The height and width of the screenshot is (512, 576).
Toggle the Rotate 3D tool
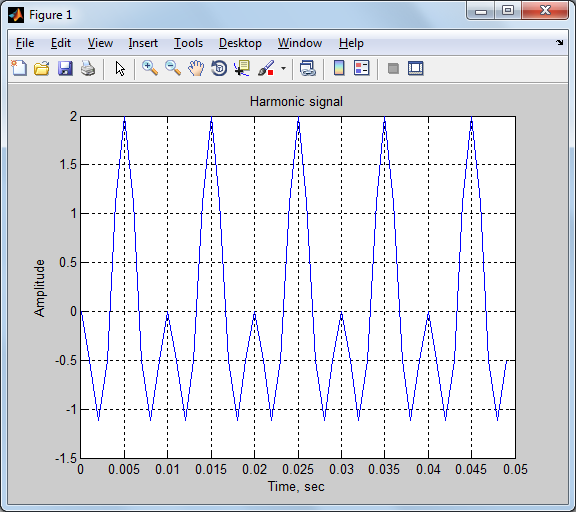pos(219,68)
